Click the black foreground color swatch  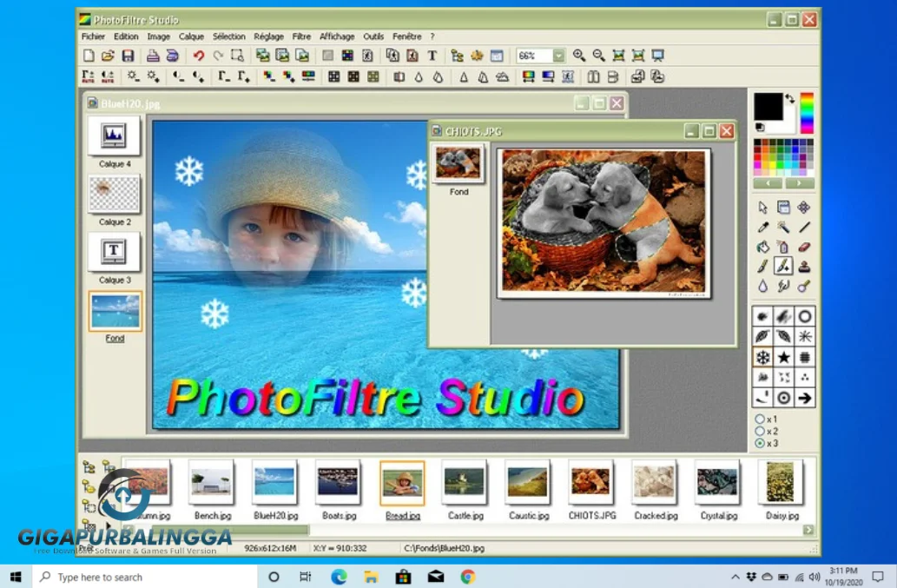(768, 106)
